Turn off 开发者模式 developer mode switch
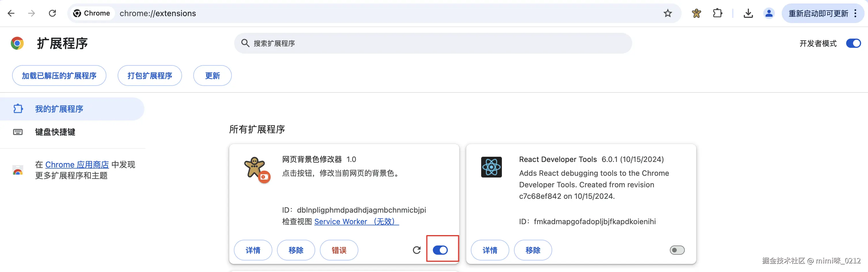The width and height of the screenshot is (868, 272). coord(853,43)
